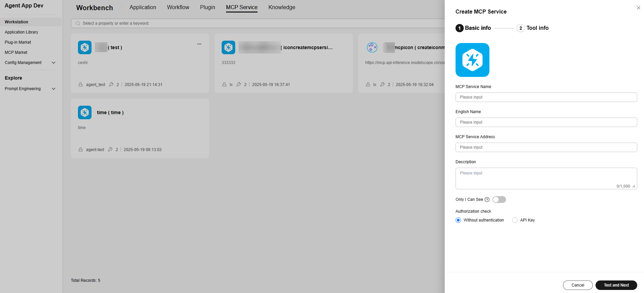Click the search magnifier icon in the filter bar

coord(78,23)
